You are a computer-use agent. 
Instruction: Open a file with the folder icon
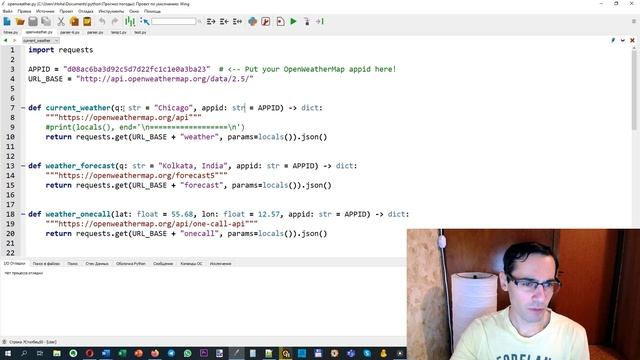[20, 21]
